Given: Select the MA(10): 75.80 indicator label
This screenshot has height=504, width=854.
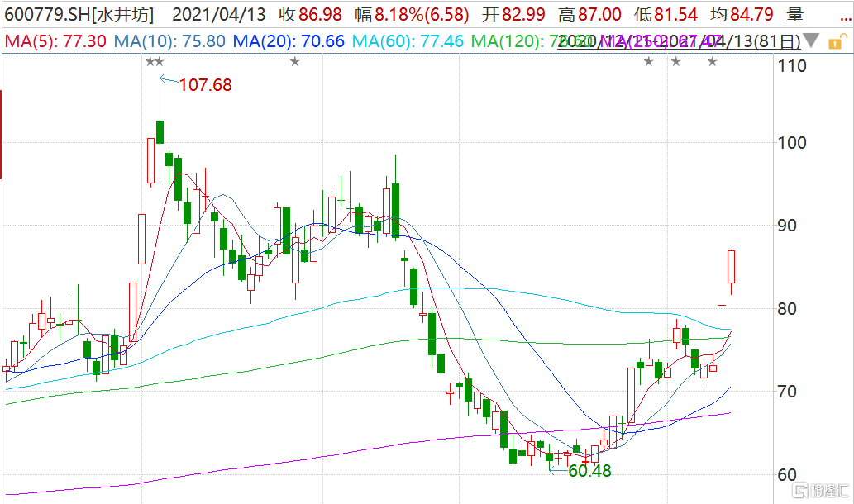Looking at the screenshot, I should point(169,40).
